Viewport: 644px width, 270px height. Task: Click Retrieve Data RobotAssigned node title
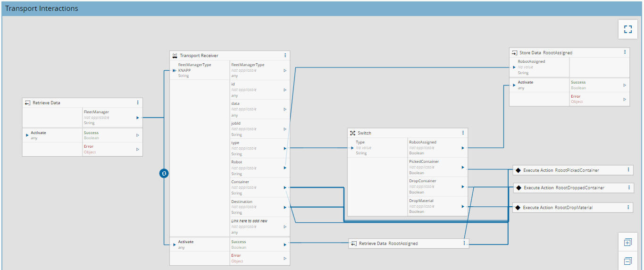[x=388, y=244]
